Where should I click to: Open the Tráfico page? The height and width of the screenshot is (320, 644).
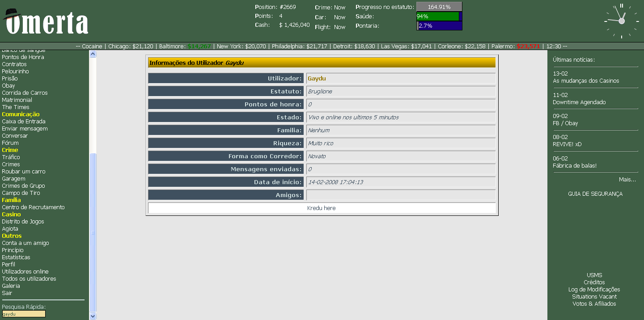pyautogui.click(x=11, y=157)
